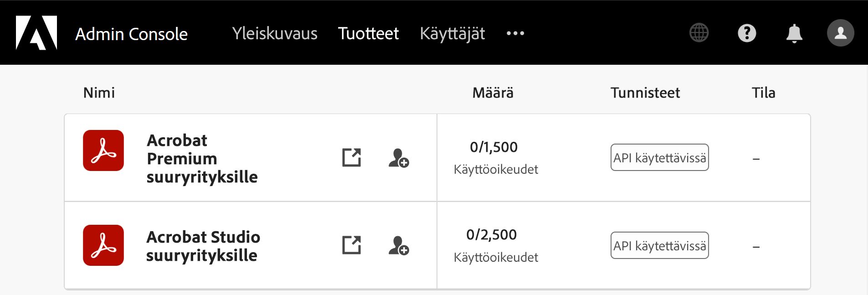Expand the Acrobat Studio suuryrityksille row
Viewport: 868px width, 295px height.
203,246
